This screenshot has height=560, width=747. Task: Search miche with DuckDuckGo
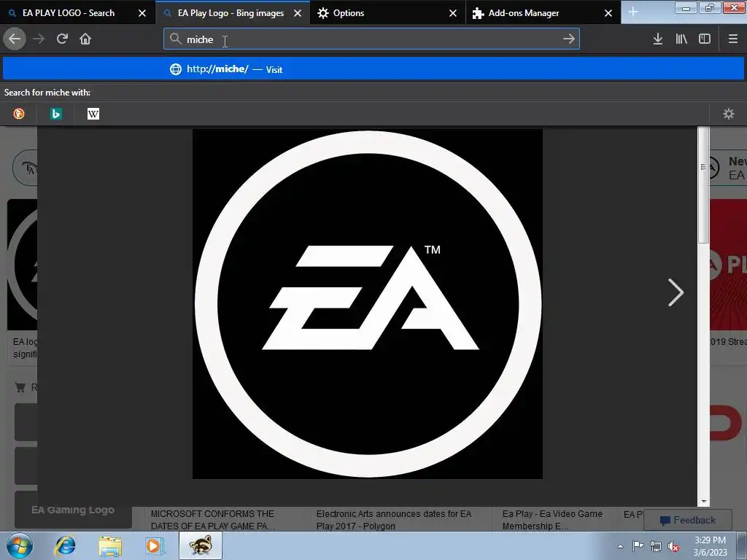(x=19, y=114)
